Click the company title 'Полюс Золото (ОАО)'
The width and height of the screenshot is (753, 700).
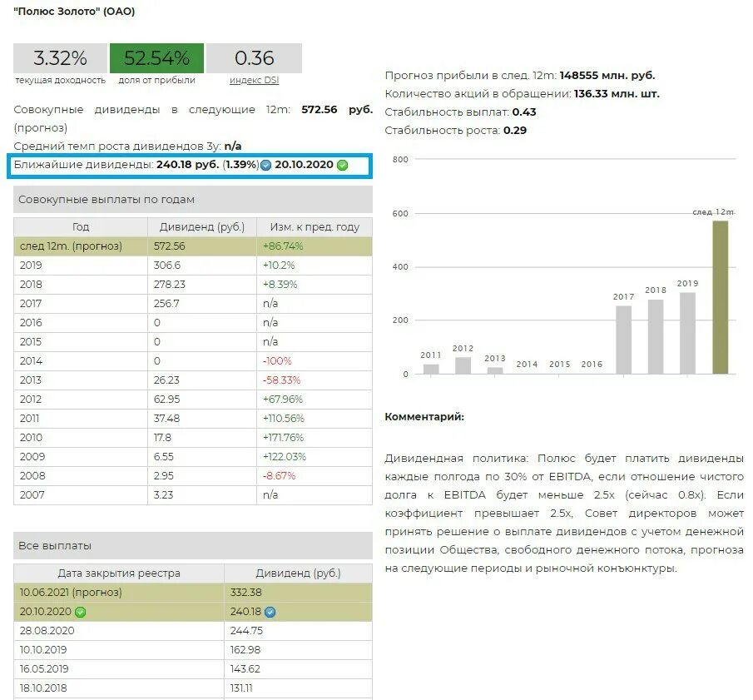pos(74,11)
